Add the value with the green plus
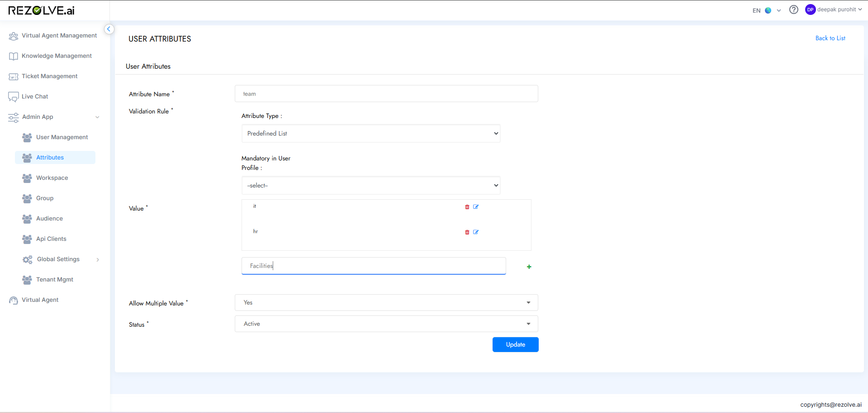This screenshot has height=413, width=868. tap(529, 267)
